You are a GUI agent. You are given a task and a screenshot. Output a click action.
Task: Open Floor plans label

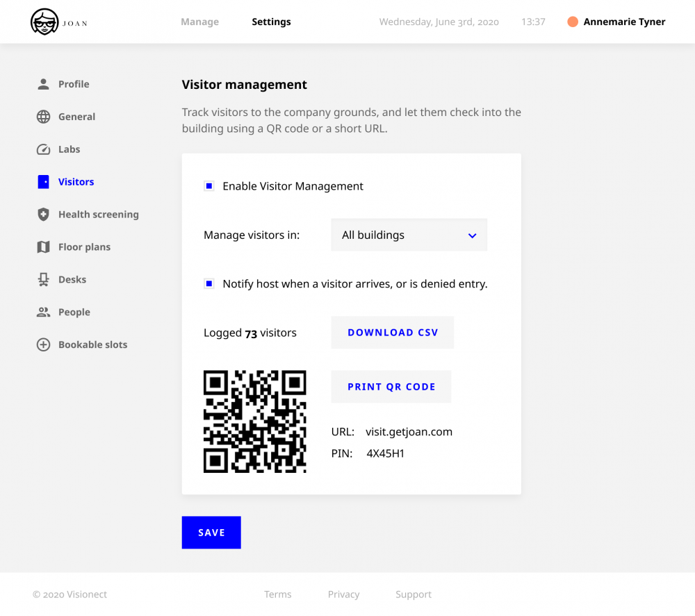tap(85, 247)
